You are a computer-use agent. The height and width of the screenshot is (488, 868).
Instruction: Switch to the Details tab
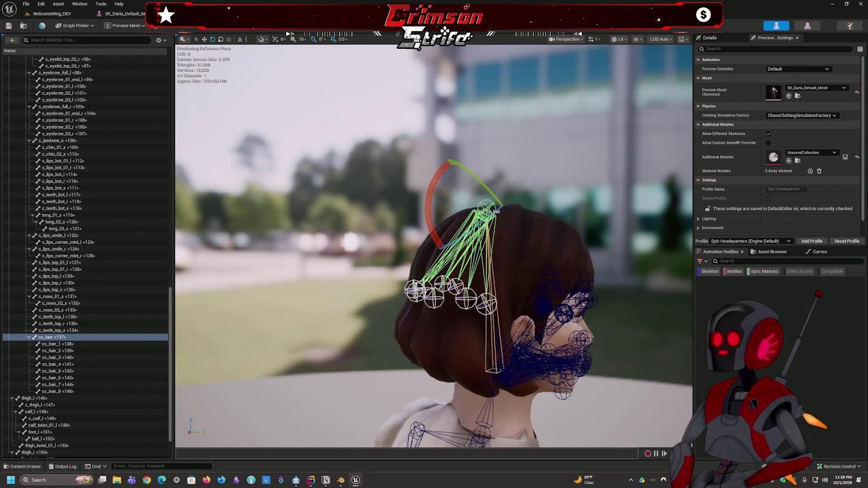click(706, 38)
